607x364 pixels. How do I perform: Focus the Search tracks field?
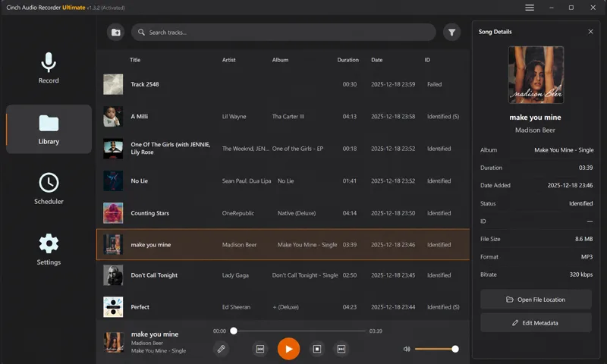pyautogui.click(x=283, y=33)
